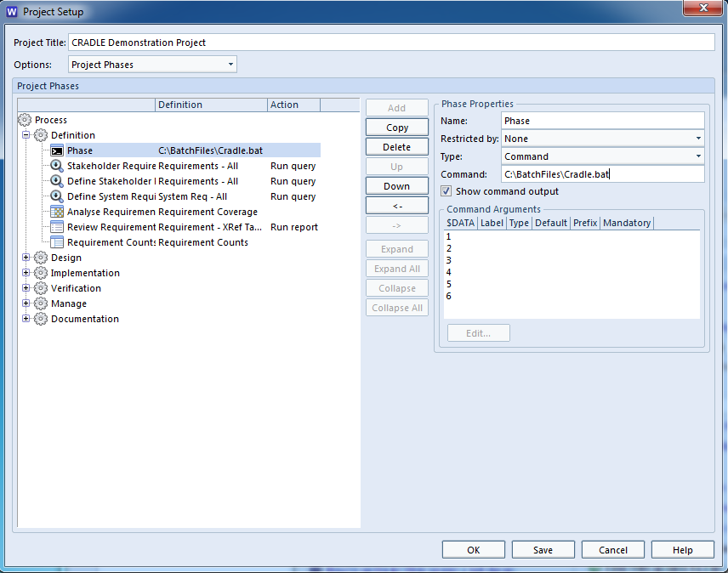Click the OK button
Viewport: 728px width, 573px height.
click(x=474, y=550)
